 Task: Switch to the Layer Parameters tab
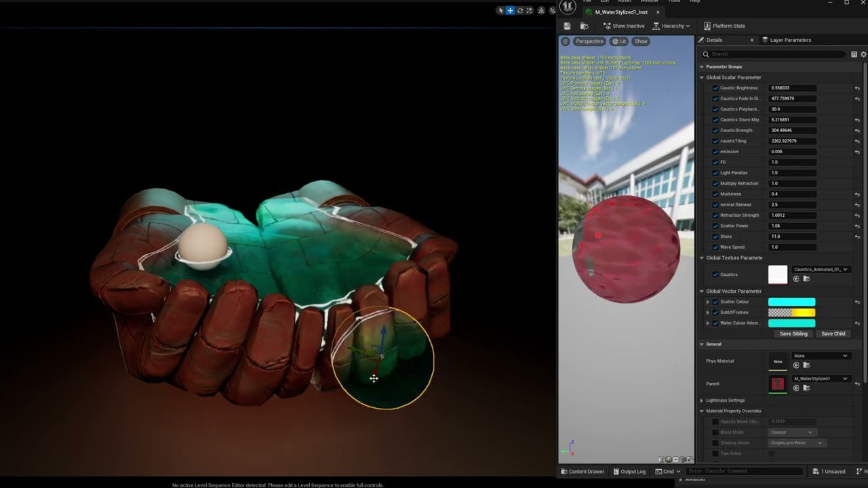(x=787, y=40)
